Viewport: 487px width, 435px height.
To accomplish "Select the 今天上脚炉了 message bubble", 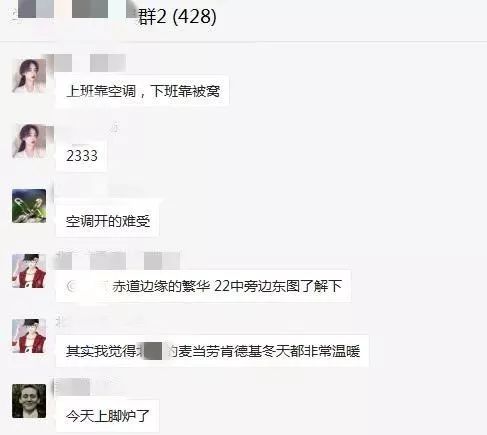I will [107, 416].
